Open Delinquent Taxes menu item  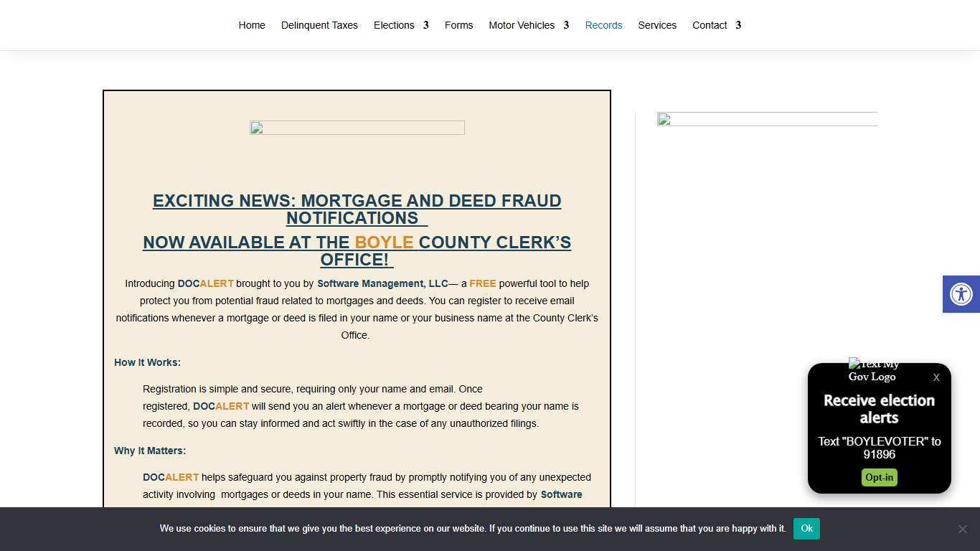tap(319, 25)
